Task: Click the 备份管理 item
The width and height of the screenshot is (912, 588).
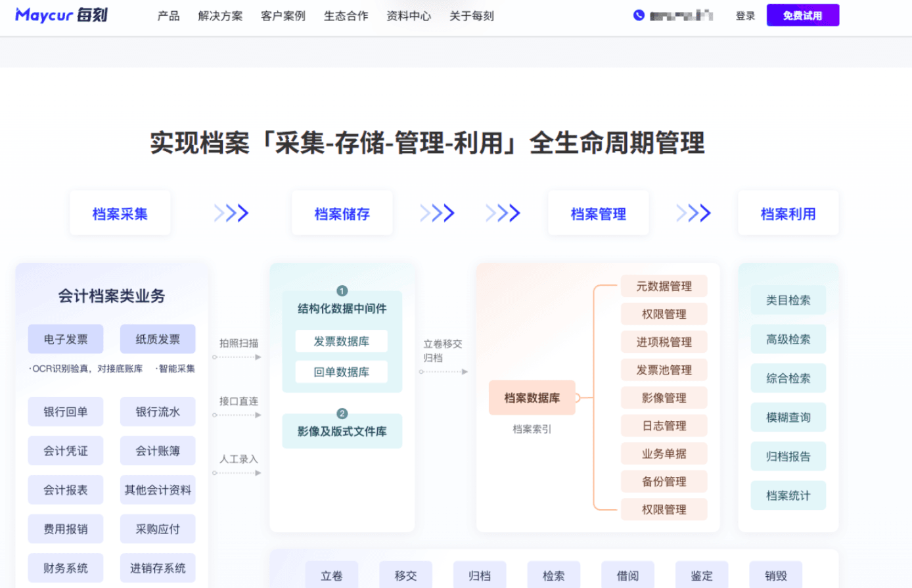Action: pyautogui.click(x=664, y=482)
